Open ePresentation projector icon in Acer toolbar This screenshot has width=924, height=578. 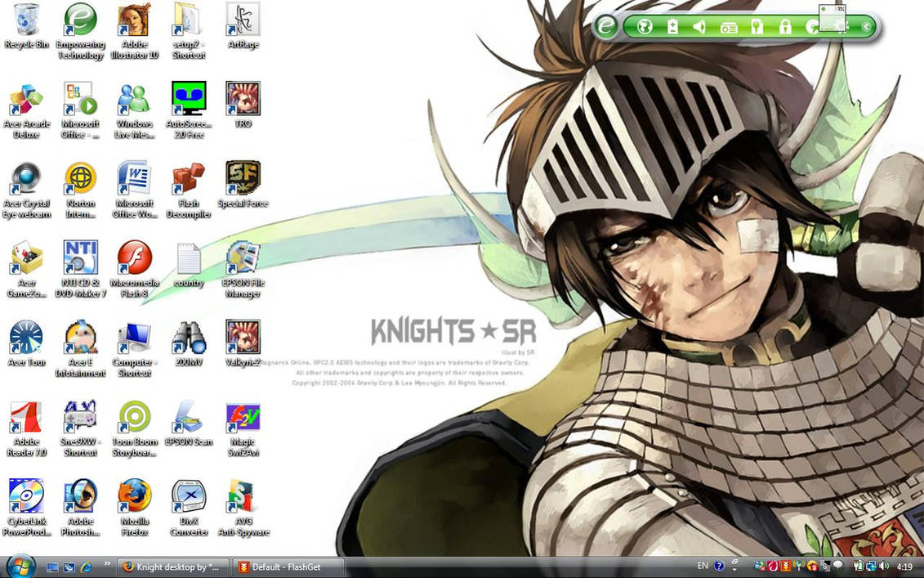(x=729, y=27)
